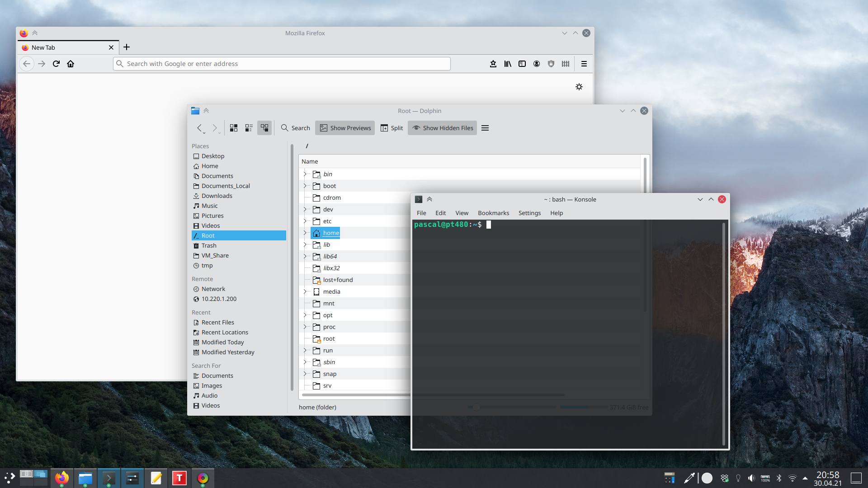Viewport: 868px width, 488px height.
Task: Close the New Tab tab
Action: coord(111,47)
